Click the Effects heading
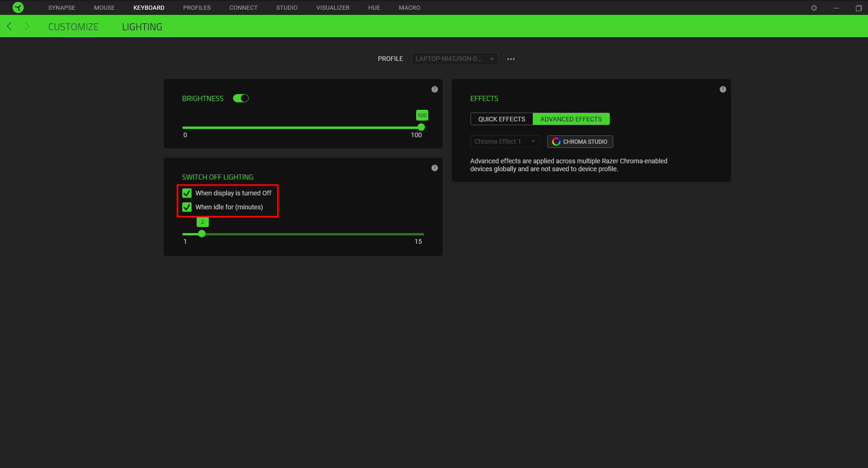The height and width of the screenshot is (468, 868). [x=484, y=99]
